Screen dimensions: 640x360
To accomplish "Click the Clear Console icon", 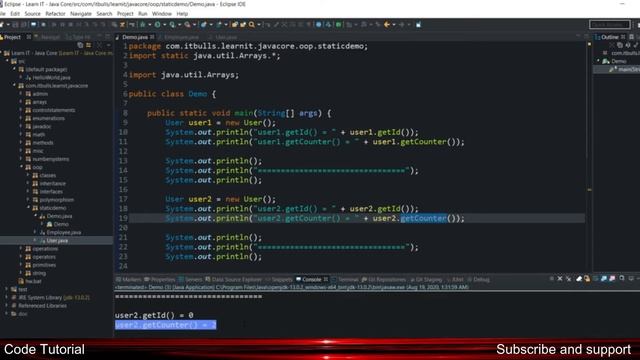I will pos(579,278).
